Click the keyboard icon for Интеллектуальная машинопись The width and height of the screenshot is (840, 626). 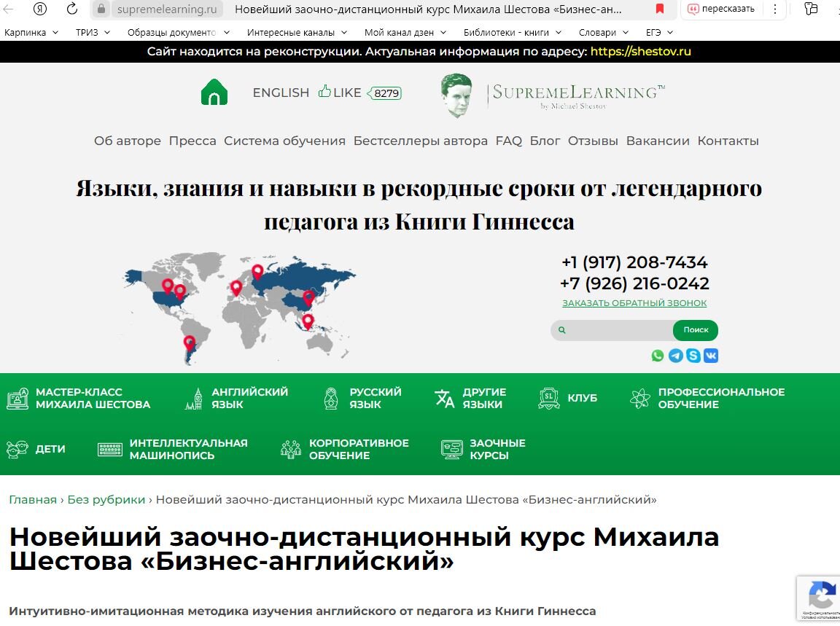pos(110,450)
